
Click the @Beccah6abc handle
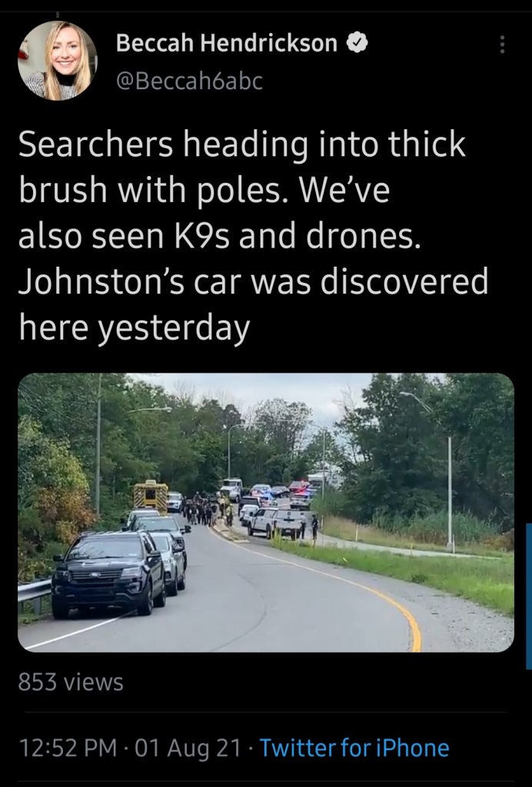(189, 81)
